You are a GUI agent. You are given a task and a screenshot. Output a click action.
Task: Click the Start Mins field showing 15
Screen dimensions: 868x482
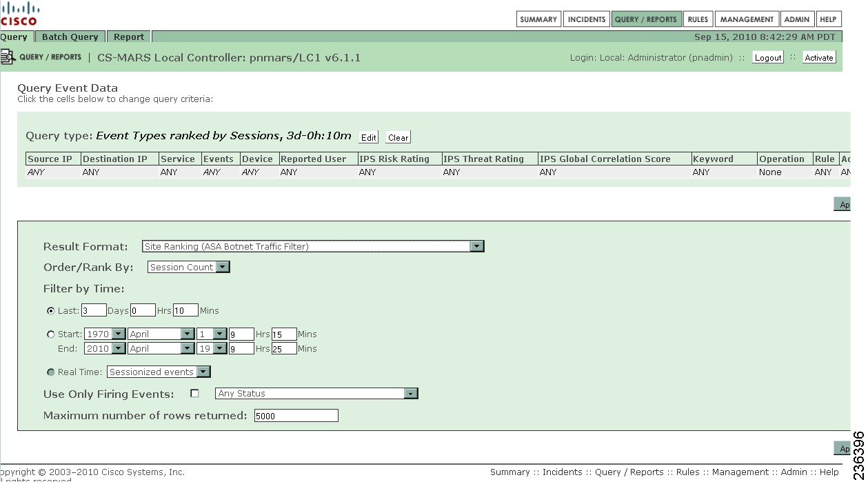tap(284, 334)
